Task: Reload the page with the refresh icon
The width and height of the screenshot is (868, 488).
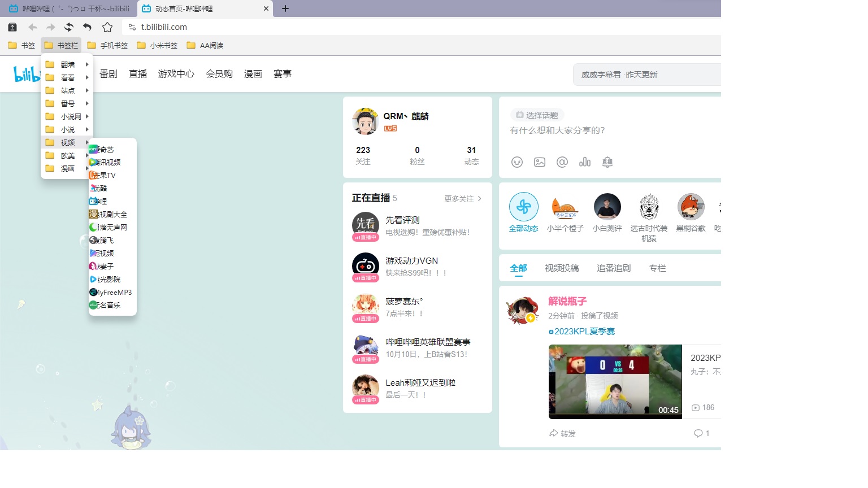Action: click(69, 27)
